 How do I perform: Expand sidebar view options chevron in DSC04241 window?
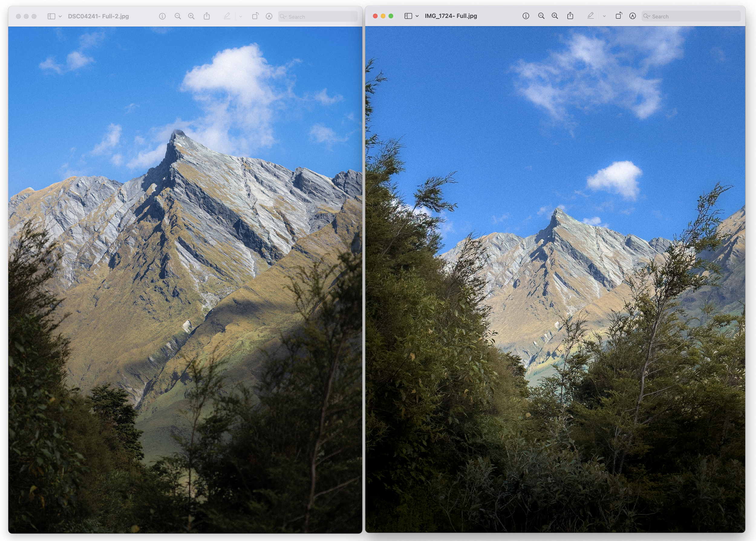60,16
